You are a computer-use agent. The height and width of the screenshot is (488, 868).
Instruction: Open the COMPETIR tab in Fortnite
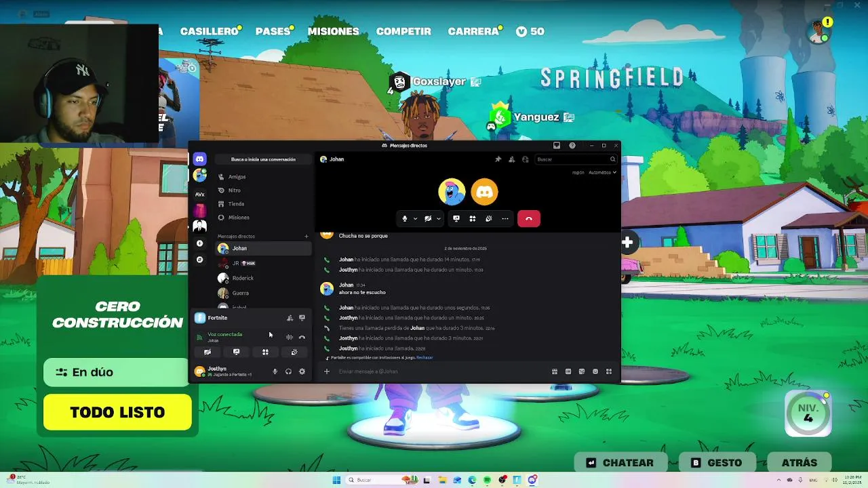click(x=403, y=31)
